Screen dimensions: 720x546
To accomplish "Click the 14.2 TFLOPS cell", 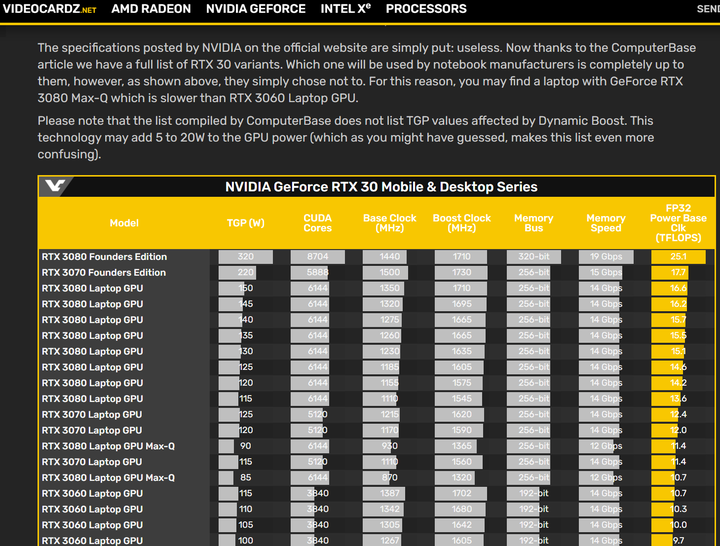I will click(x=678, y=383).
